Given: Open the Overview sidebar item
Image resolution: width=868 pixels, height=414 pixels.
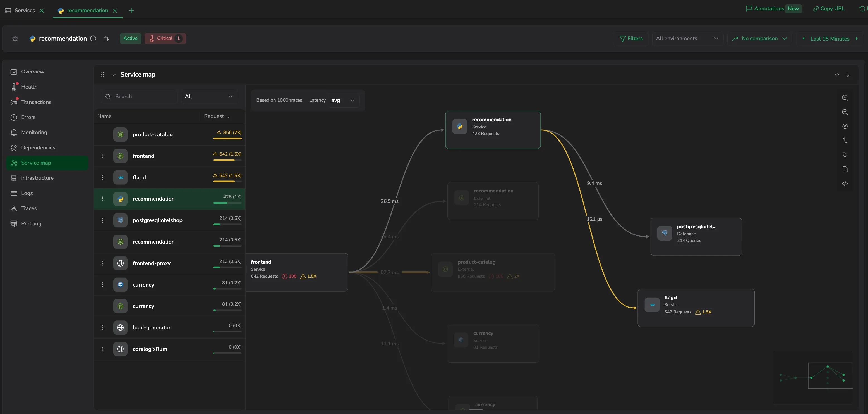Looking at the screenshot, I should (x=47, y=72).
